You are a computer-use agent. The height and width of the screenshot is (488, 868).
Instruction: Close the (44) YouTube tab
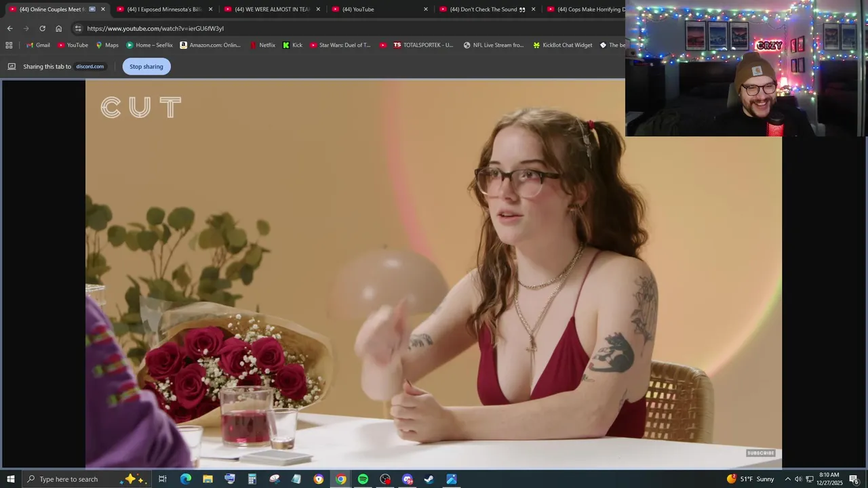point(426,9)
